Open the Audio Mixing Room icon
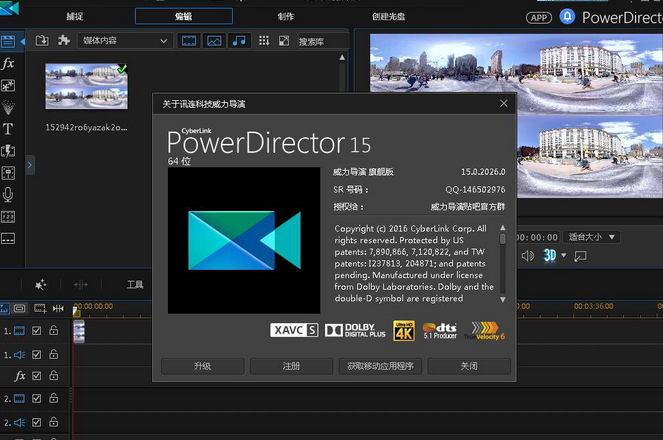This screenshot has height=440, width=663. [x=8, y=173]
